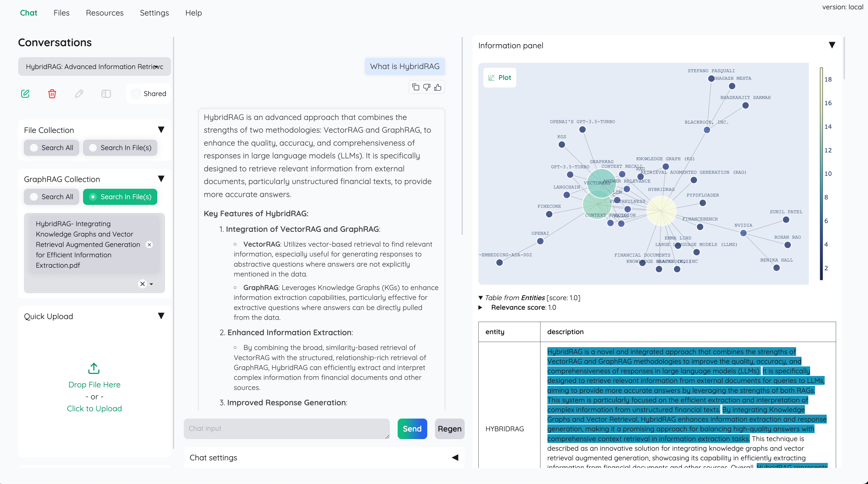Click the share/split conversation icon

point(105,93)
